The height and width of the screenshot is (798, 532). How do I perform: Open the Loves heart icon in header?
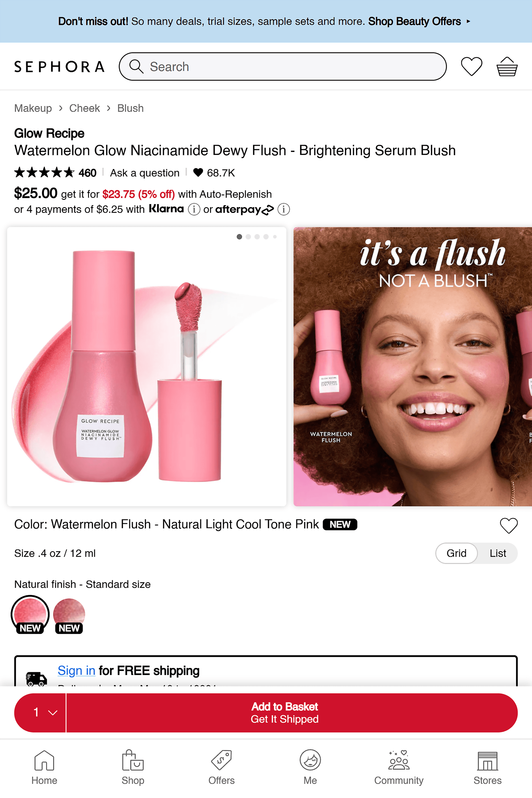tap(471, 66)
